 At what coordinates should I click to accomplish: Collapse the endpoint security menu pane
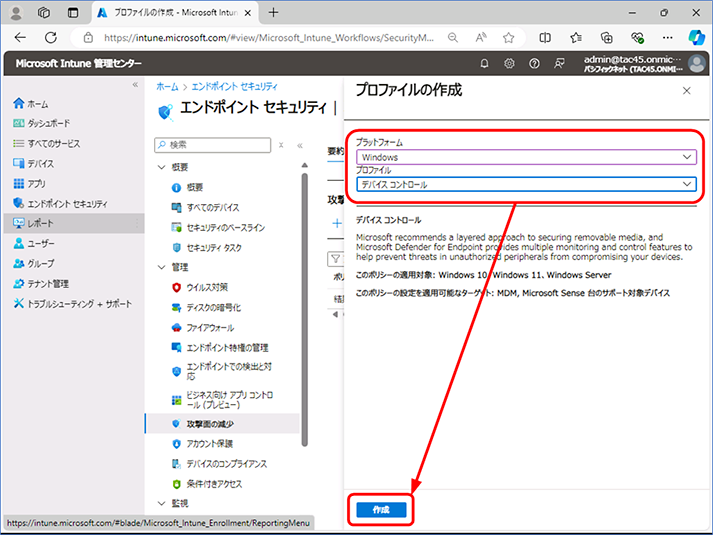(300, 145)
